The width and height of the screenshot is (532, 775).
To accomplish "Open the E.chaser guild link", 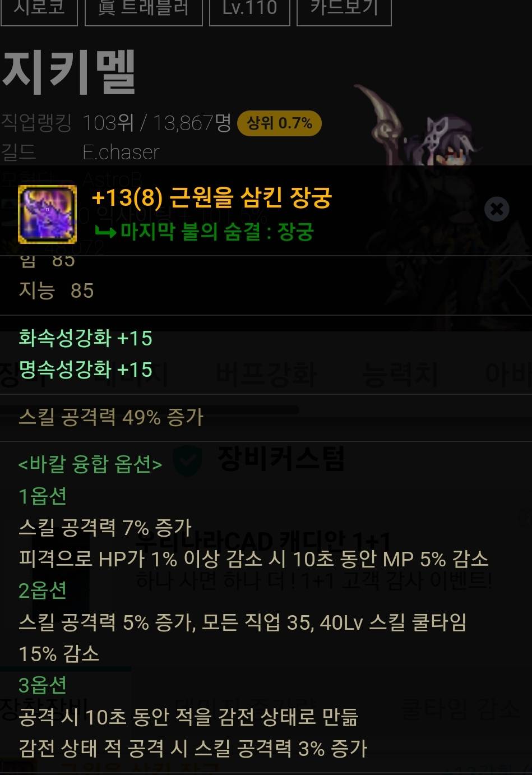I will [x=121, y=152].
